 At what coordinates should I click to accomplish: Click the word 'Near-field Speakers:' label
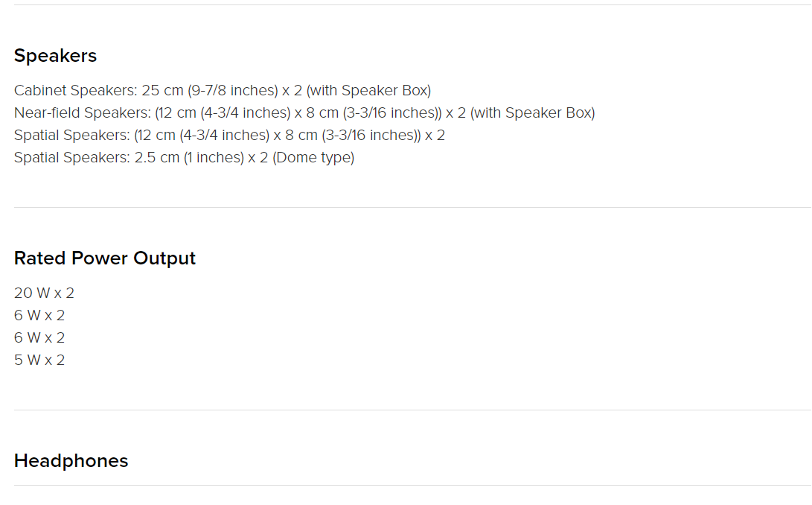tap(83, 112)
